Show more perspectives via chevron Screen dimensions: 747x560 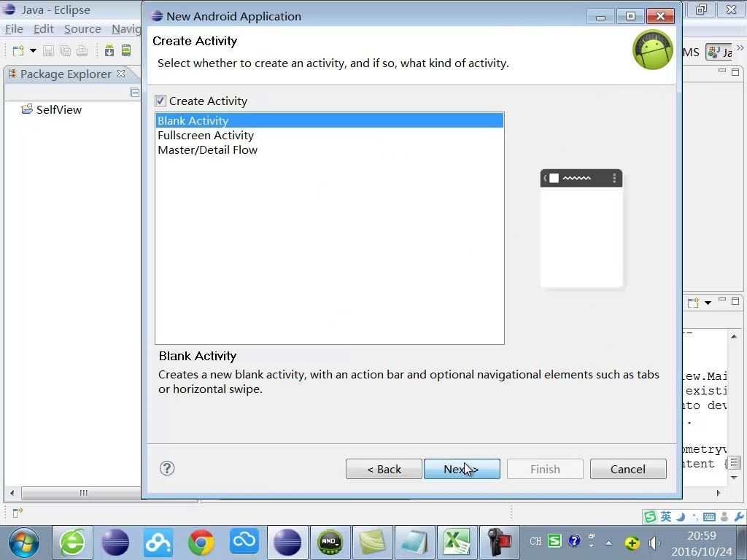pos(740,48)
